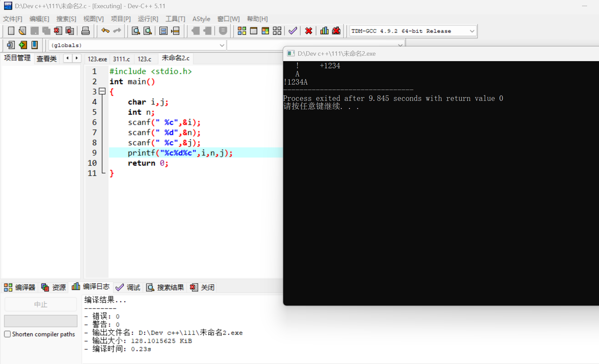The width and height of the screenshot is (599, 364).
Task: Open the Find search tool
Action: point(136,31)
